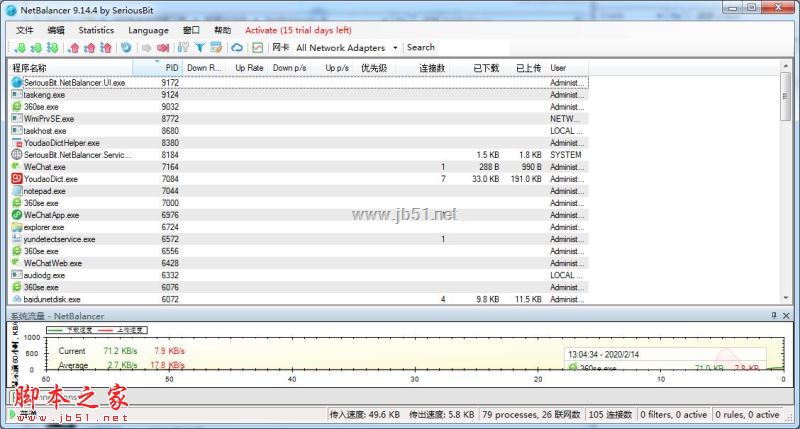Click the baidunetdisk.exe process icon
Image resolution: width=800 pixels, height=429 pixels.
17,299
